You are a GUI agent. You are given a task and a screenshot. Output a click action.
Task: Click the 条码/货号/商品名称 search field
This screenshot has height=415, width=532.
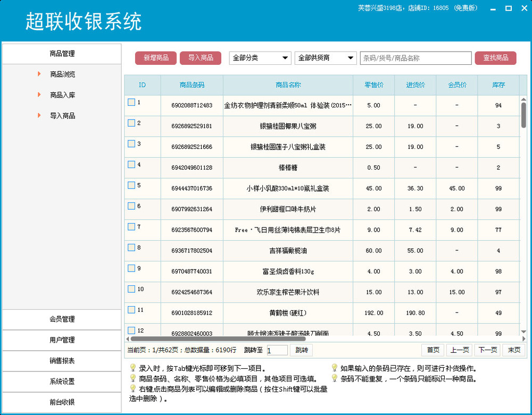tap(415, 58)
